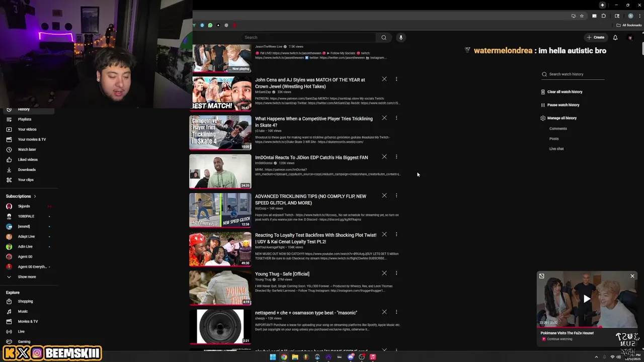Open Reacting To Loyalty Test video title
The width and height of the screenshot is (644, 362).
(x=315, y=238)
